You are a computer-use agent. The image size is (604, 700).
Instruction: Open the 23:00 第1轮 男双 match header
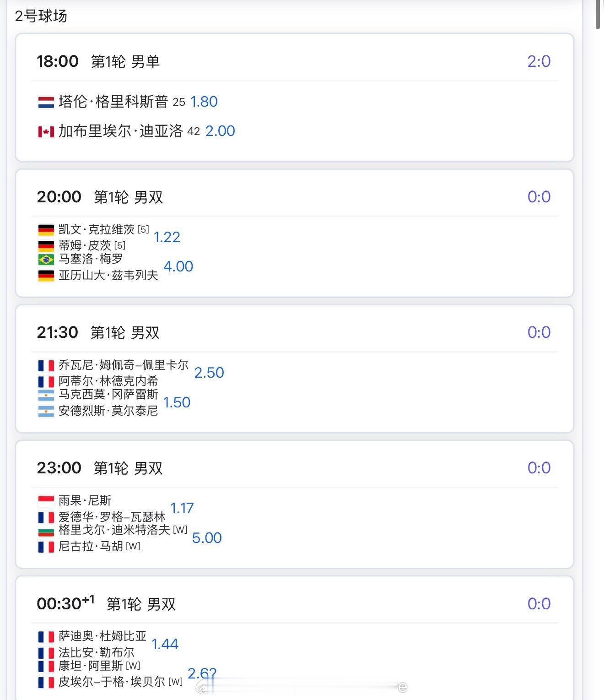pos(100,468)
